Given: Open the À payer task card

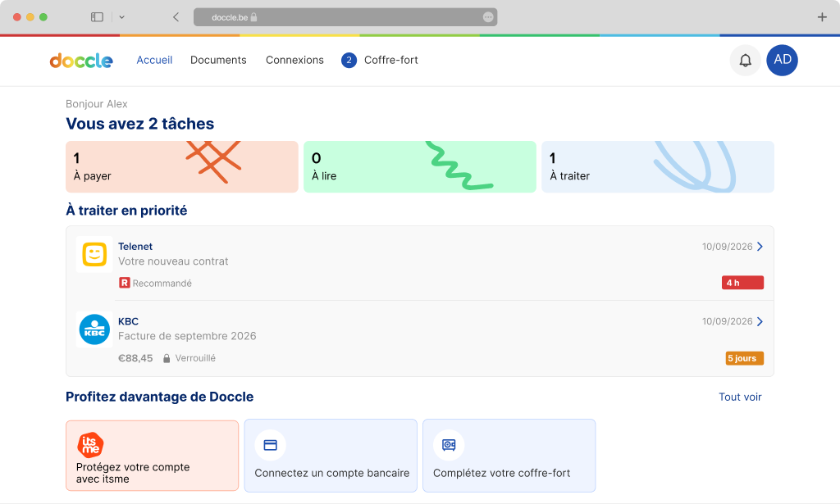Looking at the screenshot, I should click(x=181, y=167).
